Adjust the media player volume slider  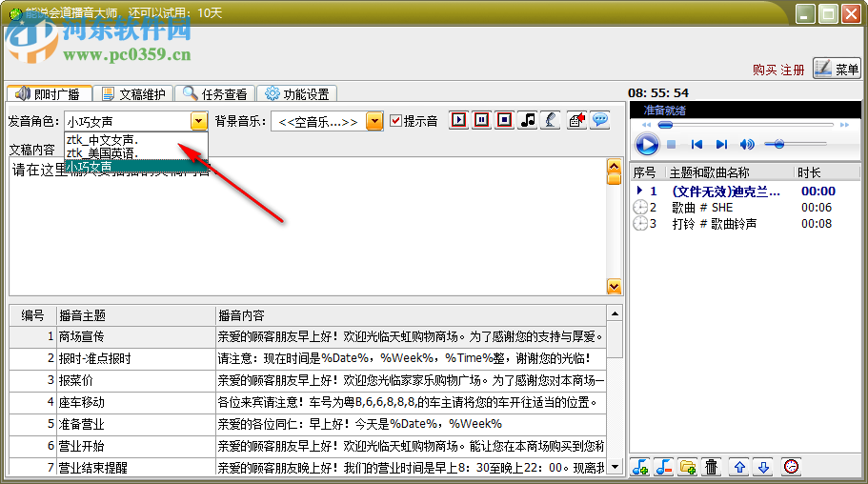point(795,145)
